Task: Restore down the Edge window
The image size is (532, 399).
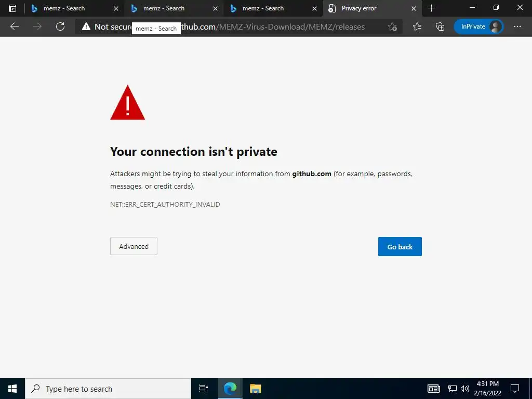Action: (x=496, y=7)
